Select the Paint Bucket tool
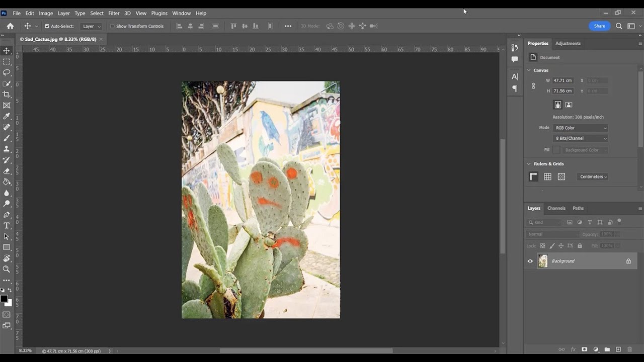 coord(7,182)
